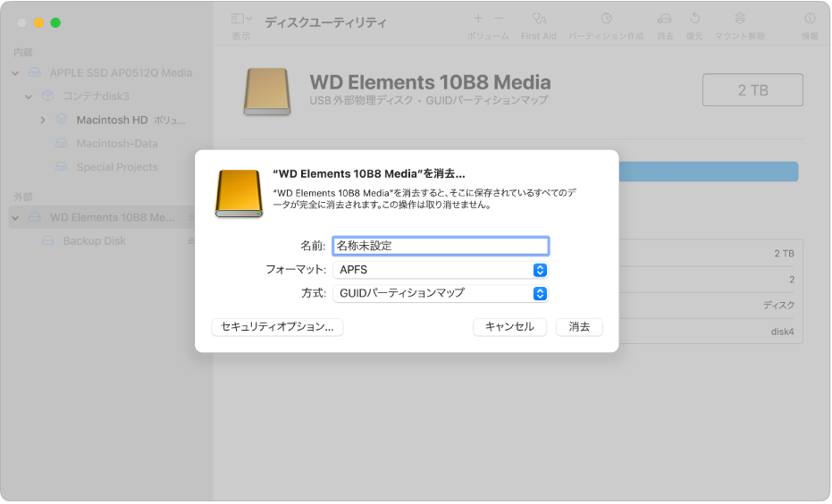Click the 情報 info icon
Viewport: 832px width, 504px height.
[x=810, y=19]
